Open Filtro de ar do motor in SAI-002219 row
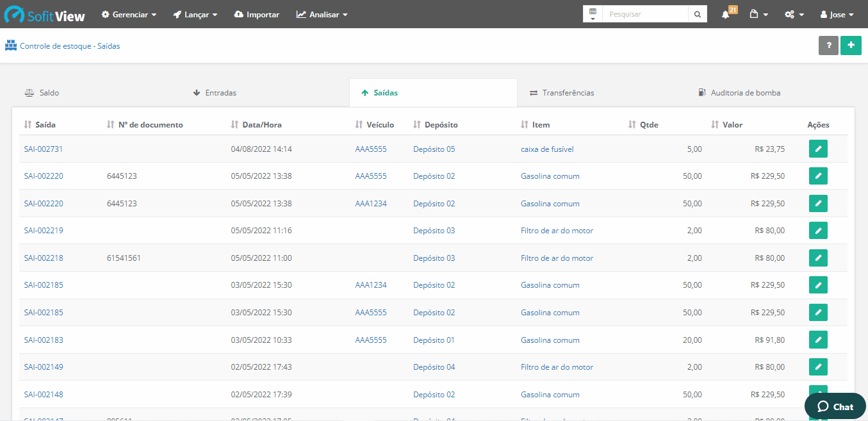This screenshot has width=868, height=421. 557,231
